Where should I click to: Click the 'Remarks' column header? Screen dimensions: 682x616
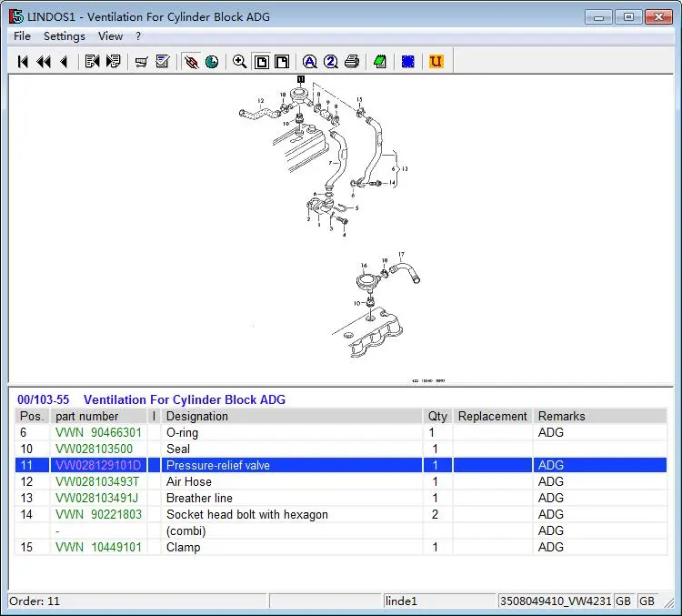pos(600,416)
